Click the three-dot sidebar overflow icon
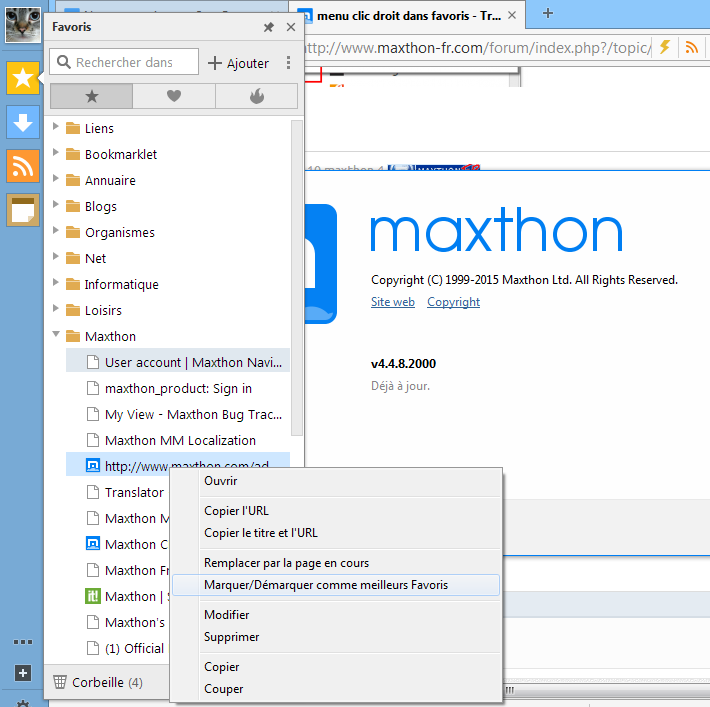710x707 pixels. pos(23,642)
